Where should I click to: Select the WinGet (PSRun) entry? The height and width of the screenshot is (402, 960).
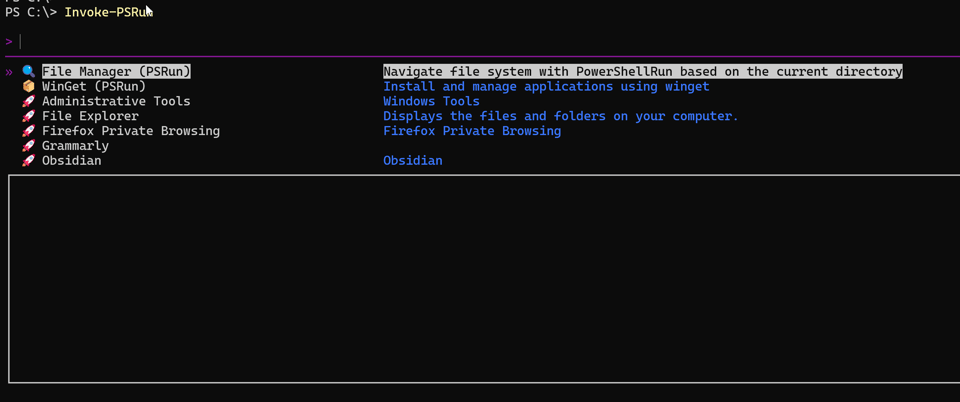pyautogui.click(x=94, y=86)
